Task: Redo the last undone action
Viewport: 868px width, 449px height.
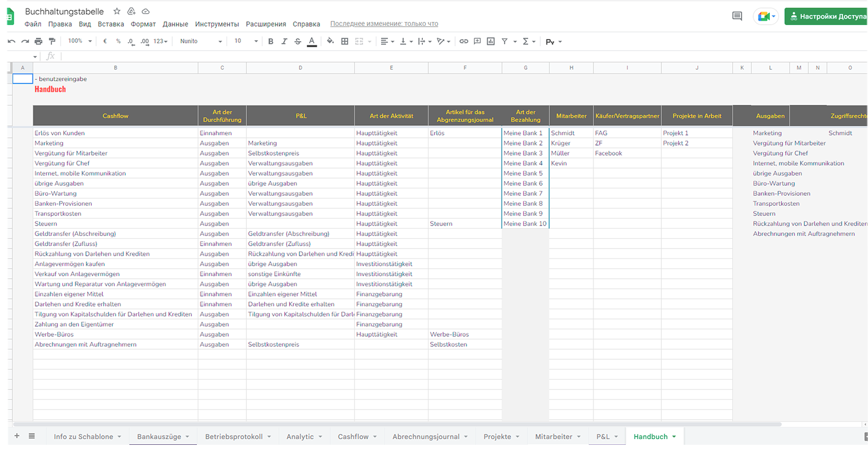Action: coord(25,41)
